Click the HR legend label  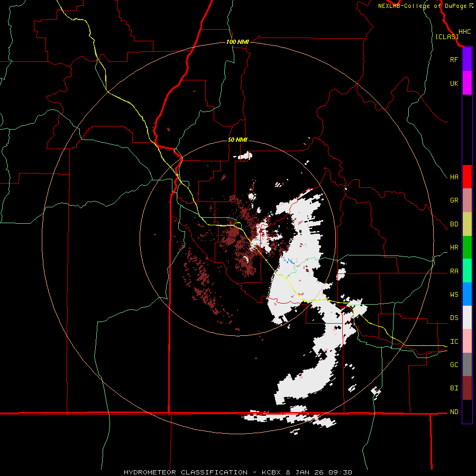(x=454, y=248)
